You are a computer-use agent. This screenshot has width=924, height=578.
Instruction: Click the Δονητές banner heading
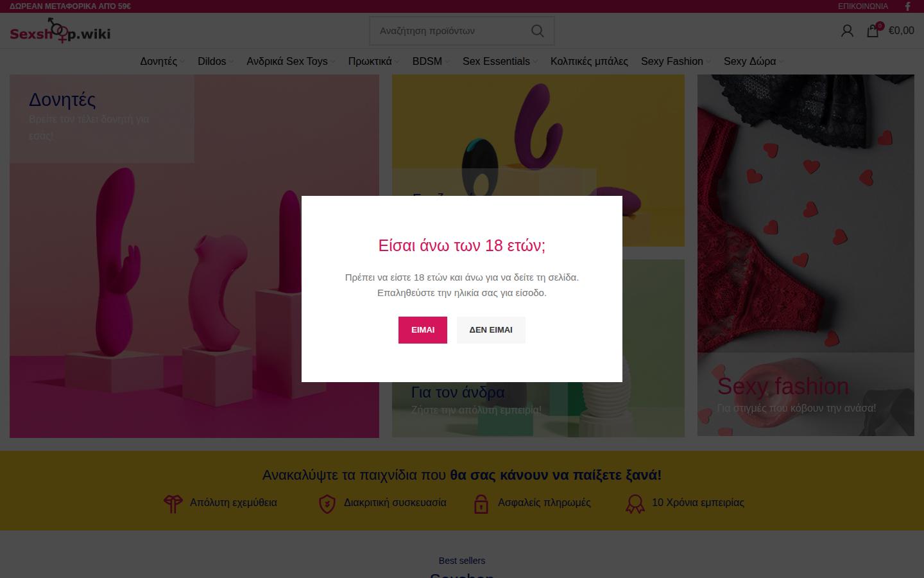[62, 100]
